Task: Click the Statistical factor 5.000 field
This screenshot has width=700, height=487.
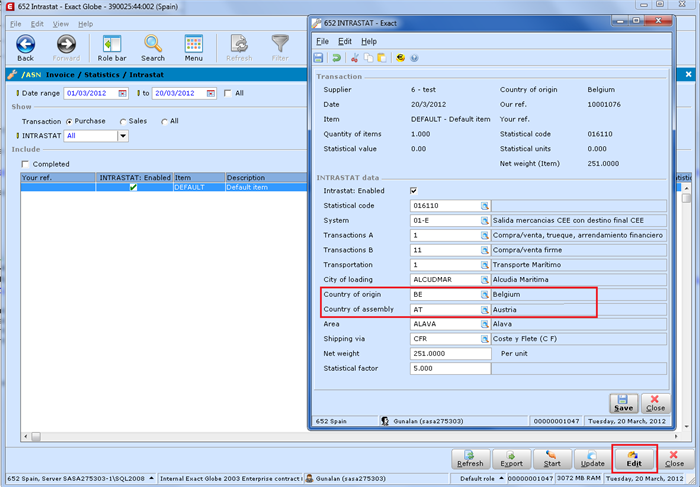Action: [450, 368]
